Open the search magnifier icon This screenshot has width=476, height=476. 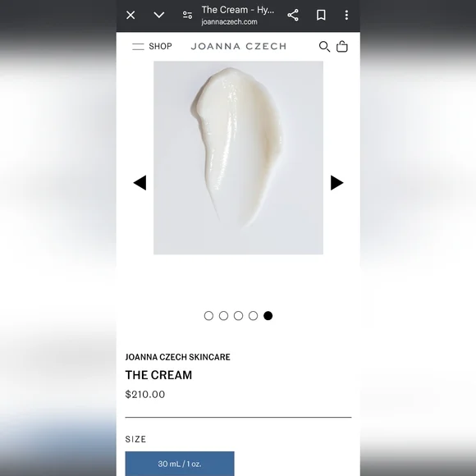point(324,47)
